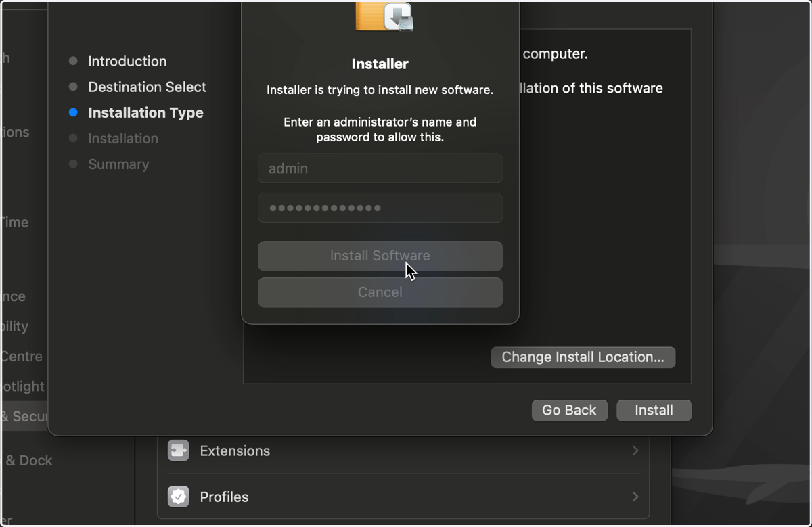Click the Install button in installer window
Screen dimensions: 812x527
(654, 410)
